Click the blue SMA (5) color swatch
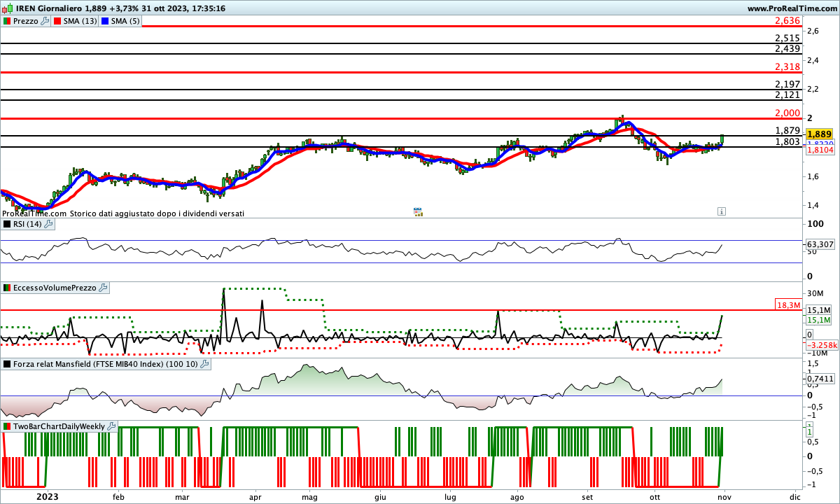 click(106, 21)
